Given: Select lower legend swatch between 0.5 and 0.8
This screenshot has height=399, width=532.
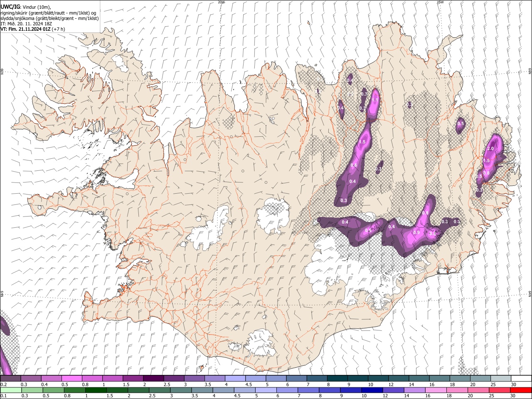Looking at the screenshot, I should (53, 390).
